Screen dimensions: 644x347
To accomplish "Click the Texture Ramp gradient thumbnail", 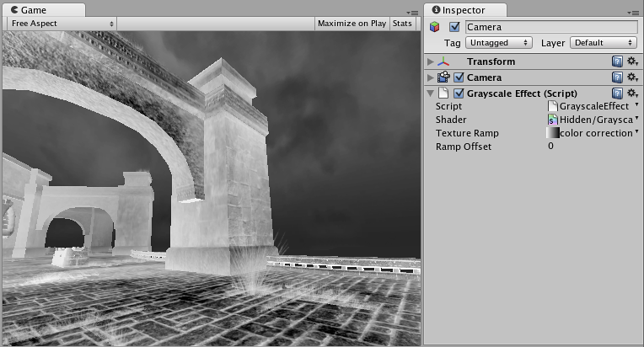I will [553, 133].
